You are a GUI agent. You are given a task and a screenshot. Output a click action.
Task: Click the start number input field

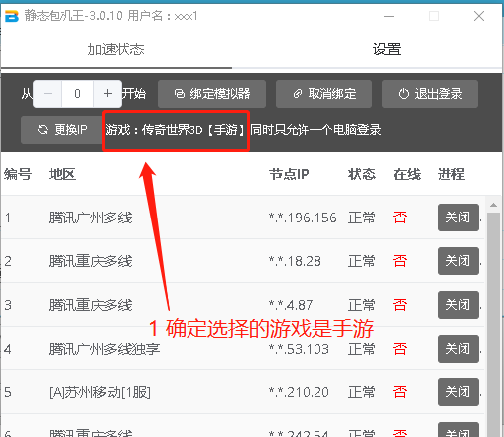point(77,94)
